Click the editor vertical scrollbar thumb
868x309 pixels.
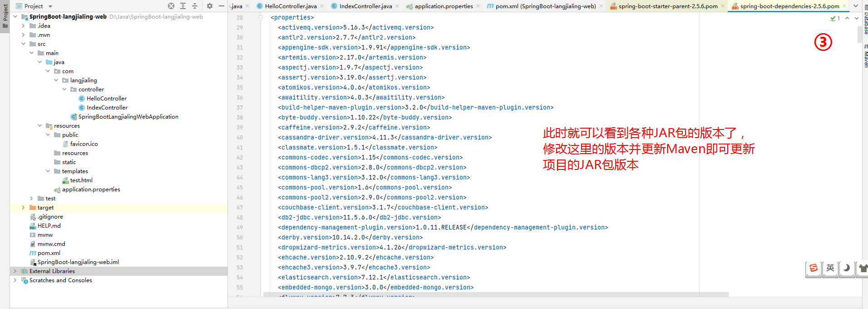click(859, 35)
